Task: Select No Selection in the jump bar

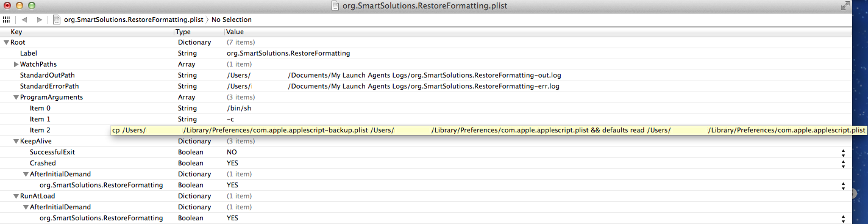Action: point(232,20)
